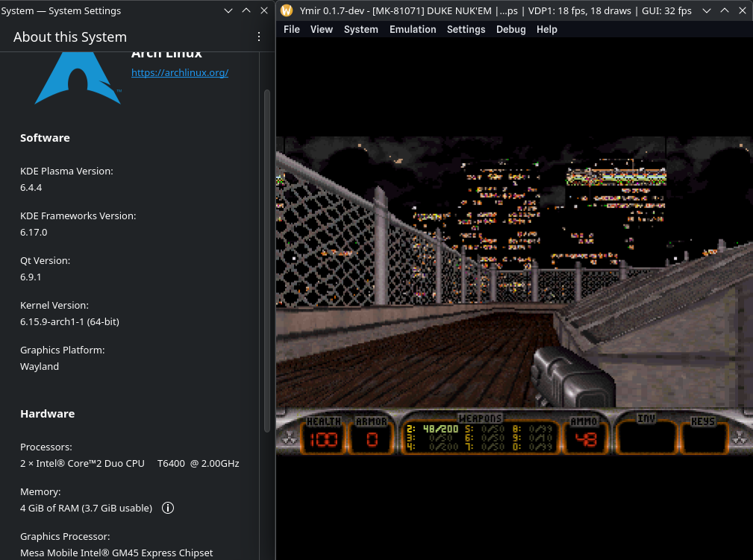Click the INV box in game HUD

[x=646, y=434]
